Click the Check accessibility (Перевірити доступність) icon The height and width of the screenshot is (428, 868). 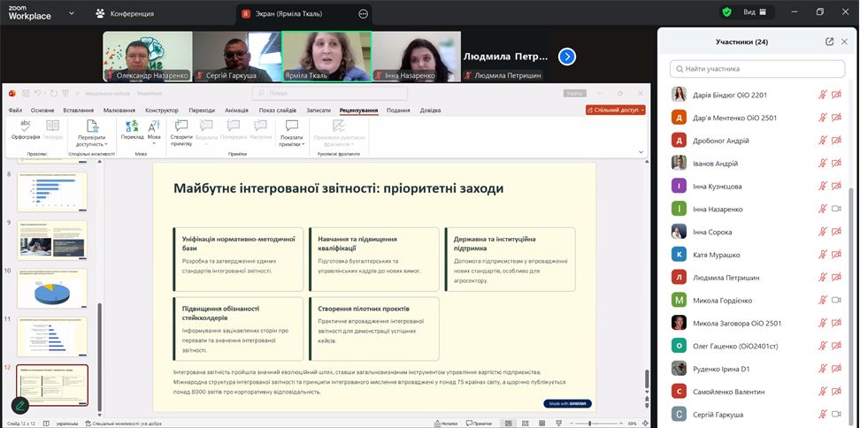pos(91,128)
